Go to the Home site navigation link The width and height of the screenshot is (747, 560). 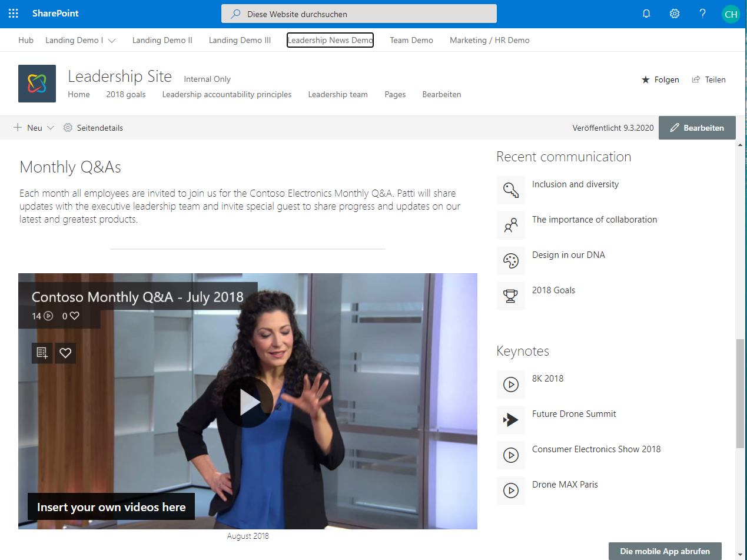click(x=79, y=94)
